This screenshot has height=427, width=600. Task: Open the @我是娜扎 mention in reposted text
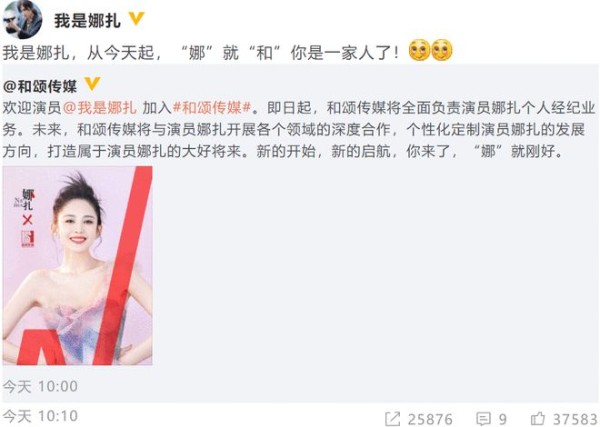(x=99, y=108)
